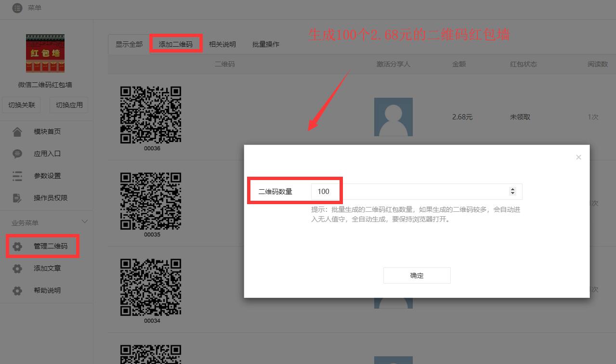Open 模块首页 in the sidebar
The width and height of the screenshot is (616, 364).
click(x=47, y=132)
